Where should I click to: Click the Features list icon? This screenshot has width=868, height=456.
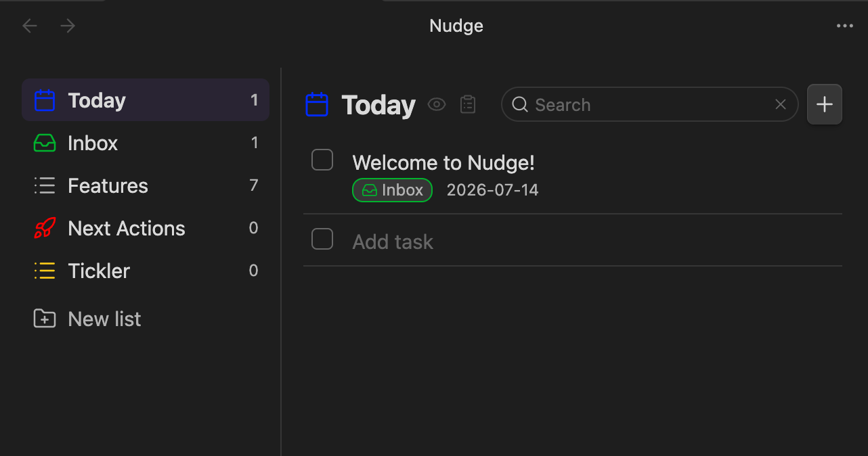45,185
